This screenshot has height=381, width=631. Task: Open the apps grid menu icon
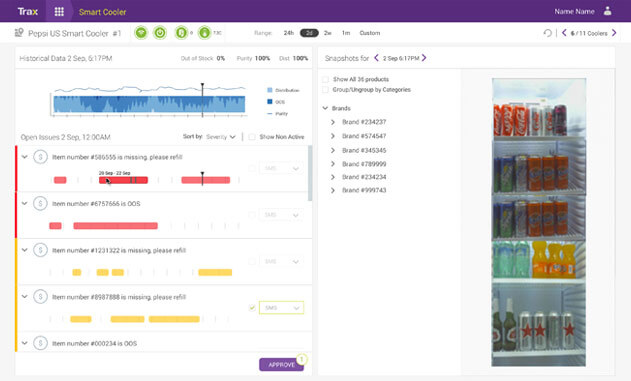[x=59, y=11]
